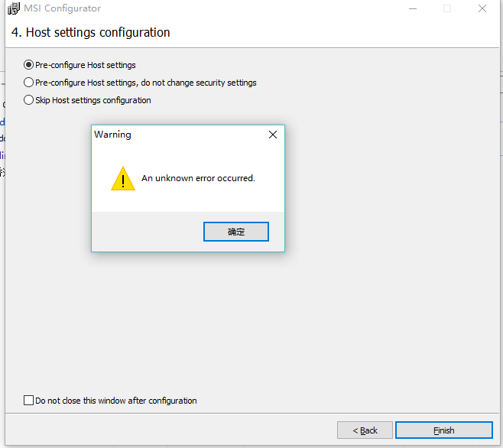Enable Do not close this window checkbox
The height and width of the screenshot is (448, 503).
pos(29,401)
